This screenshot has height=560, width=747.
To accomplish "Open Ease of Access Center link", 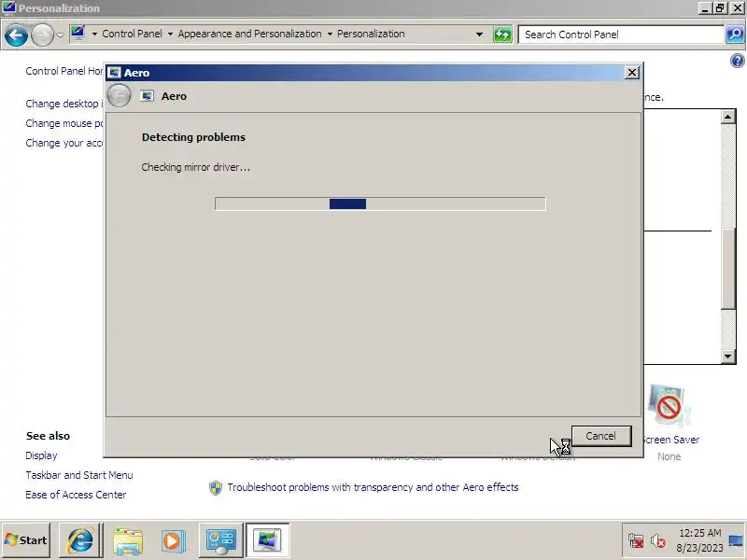I will point(76,495).
